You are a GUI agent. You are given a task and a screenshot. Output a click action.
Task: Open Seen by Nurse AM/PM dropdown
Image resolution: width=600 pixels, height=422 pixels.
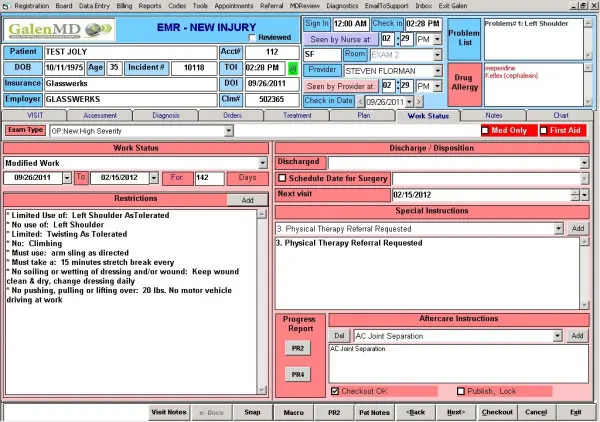pyautogui.click(x=437, y=39)
